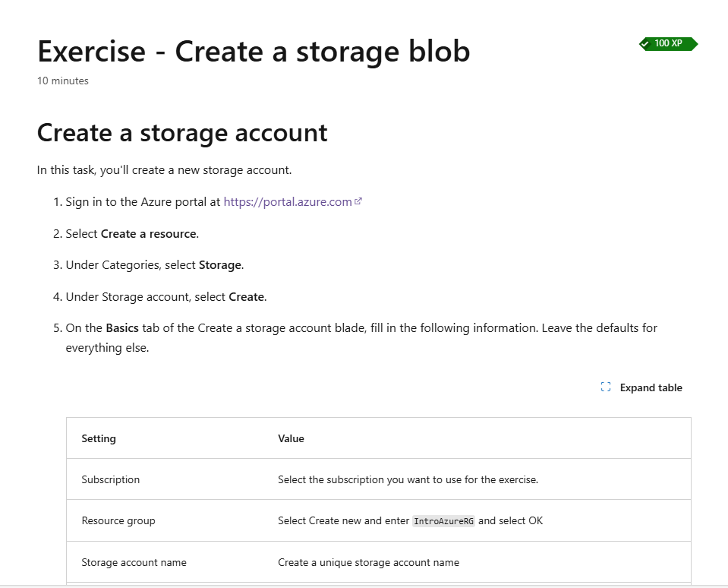The height and width of the screenshot is (588, 728).
Task: Click the external link icon beside portal.azure.com
Action: coord(358,201)
